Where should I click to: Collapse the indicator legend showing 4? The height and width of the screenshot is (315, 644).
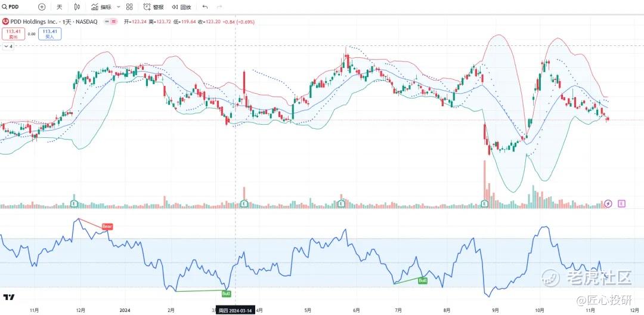pos(8,47)
